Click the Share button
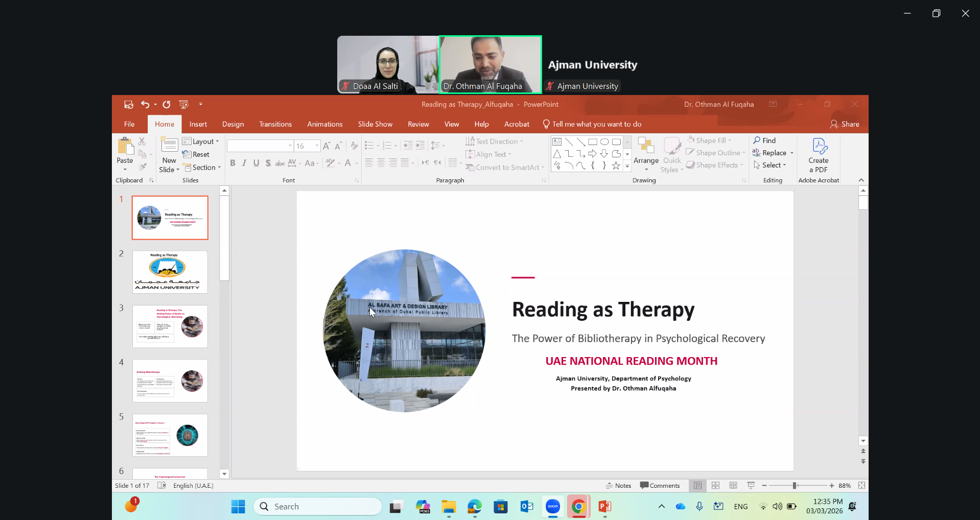This screenshot has width=980, height=520. point(845,124)
